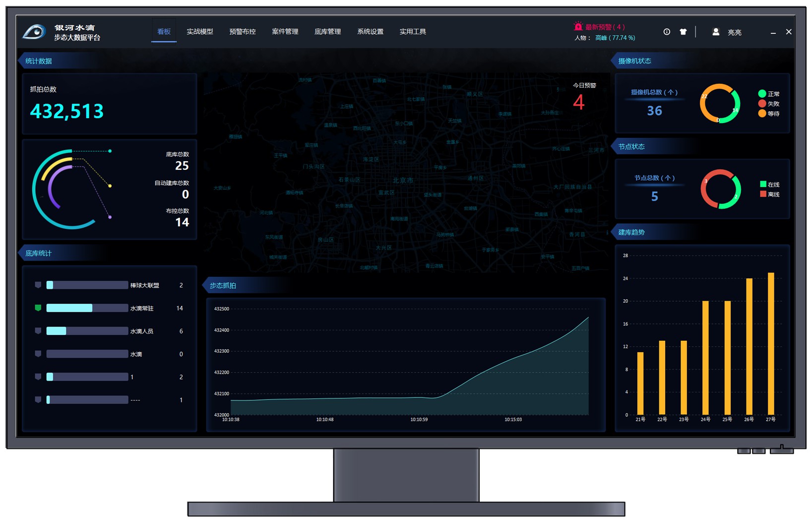Click the red alarm siren icon
This screenshot has height=522, width=812.
pyautogui.click(x=578, y=26)
